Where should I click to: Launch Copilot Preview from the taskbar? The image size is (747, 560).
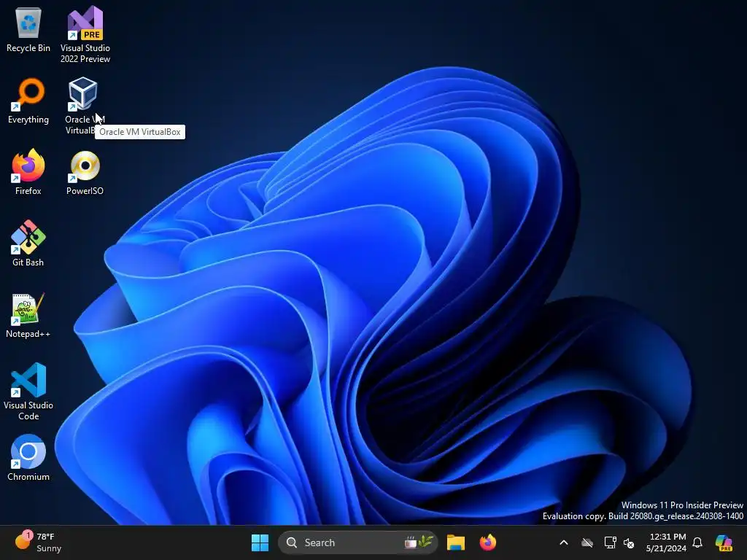point(724,542)
